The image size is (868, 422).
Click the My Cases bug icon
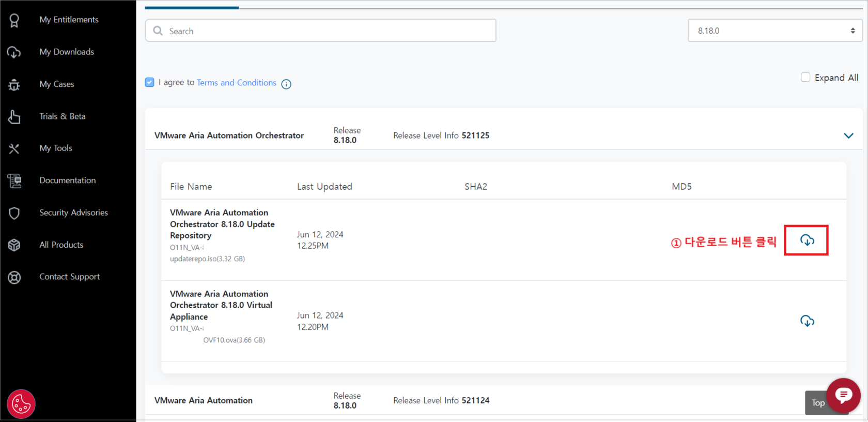[14, 84]
